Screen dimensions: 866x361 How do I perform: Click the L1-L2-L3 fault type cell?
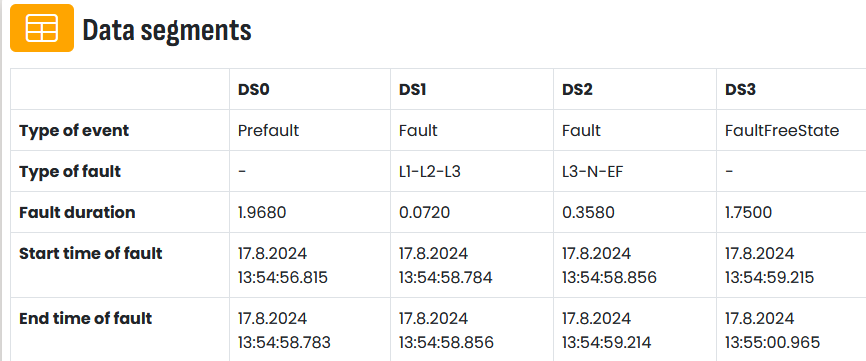click(x=430, y=172)
